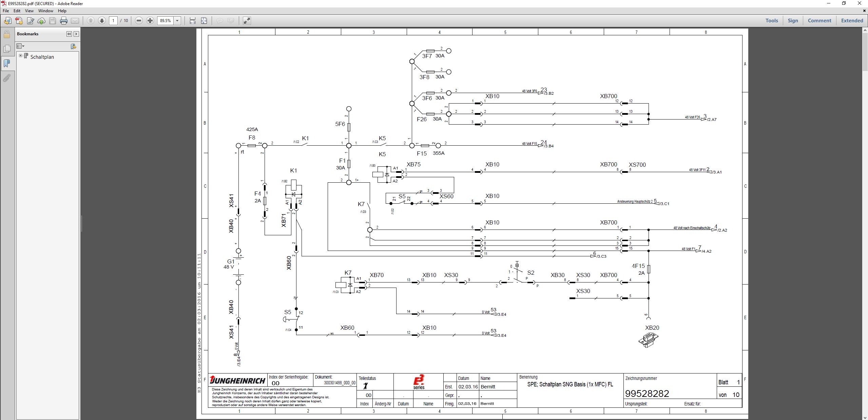Click the zoom out minus button

pos(139,21)
